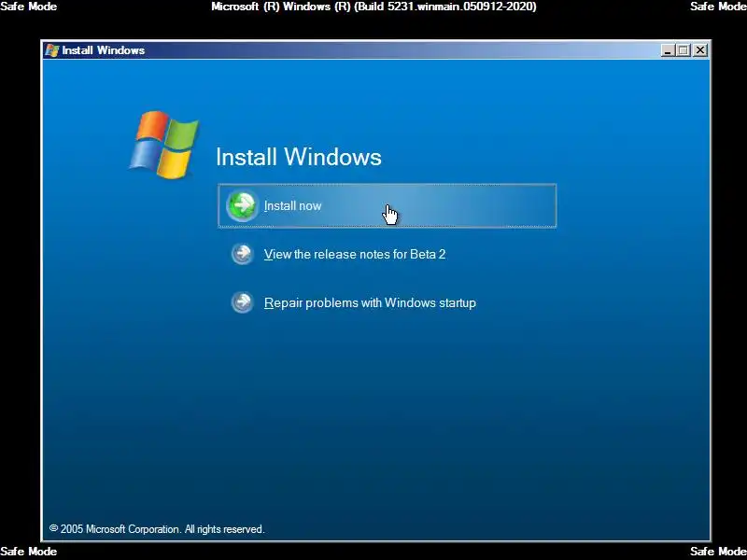Click the green Install now arrow icon
747x560 pixels.
point(242,205)
